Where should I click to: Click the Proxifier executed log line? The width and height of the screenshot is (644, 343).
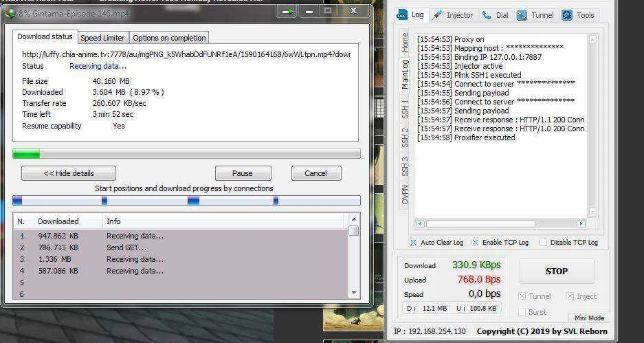pos(466,137)
